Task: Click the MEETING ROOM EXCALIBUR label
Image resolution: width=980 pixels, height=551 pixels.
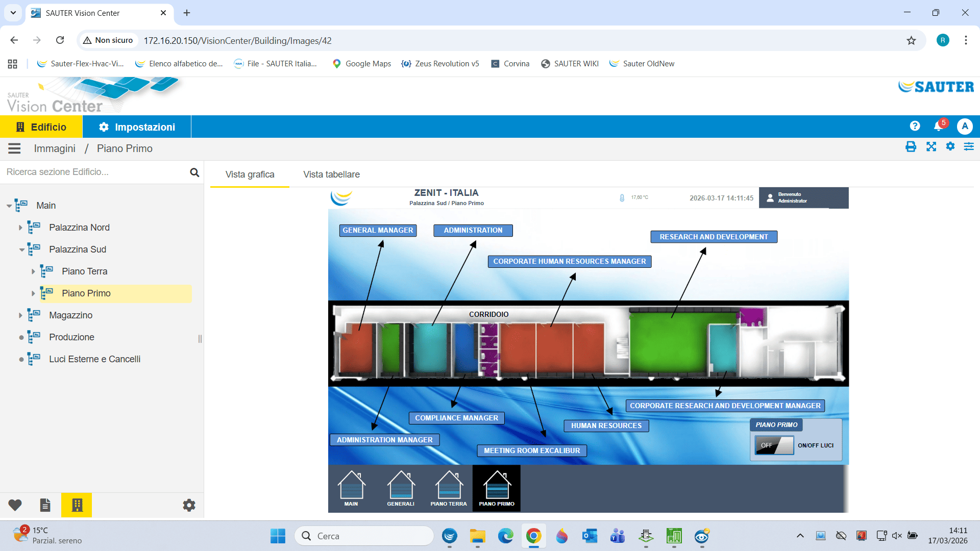Action: pyautogui.click(x=532, y=451)
